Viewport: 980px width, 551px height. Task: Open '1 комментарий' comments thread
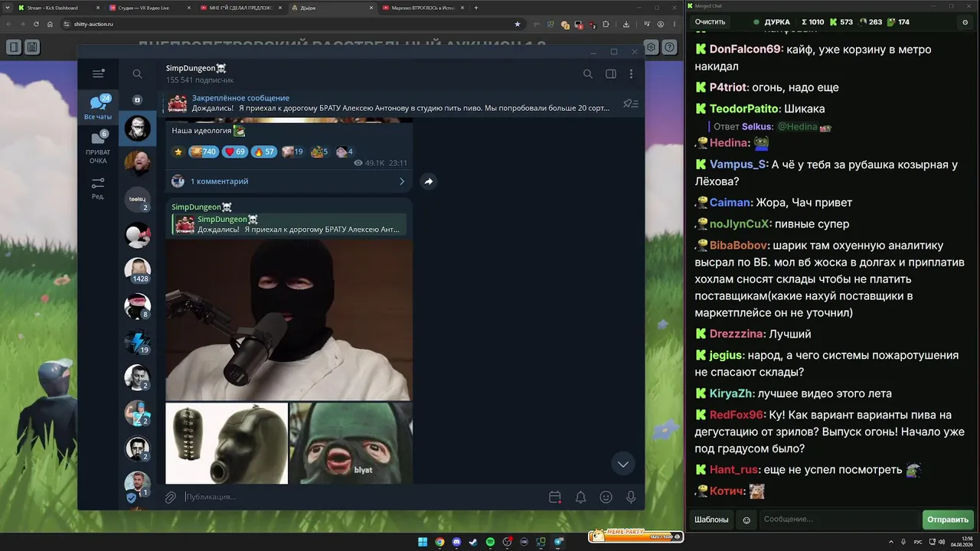289,181
